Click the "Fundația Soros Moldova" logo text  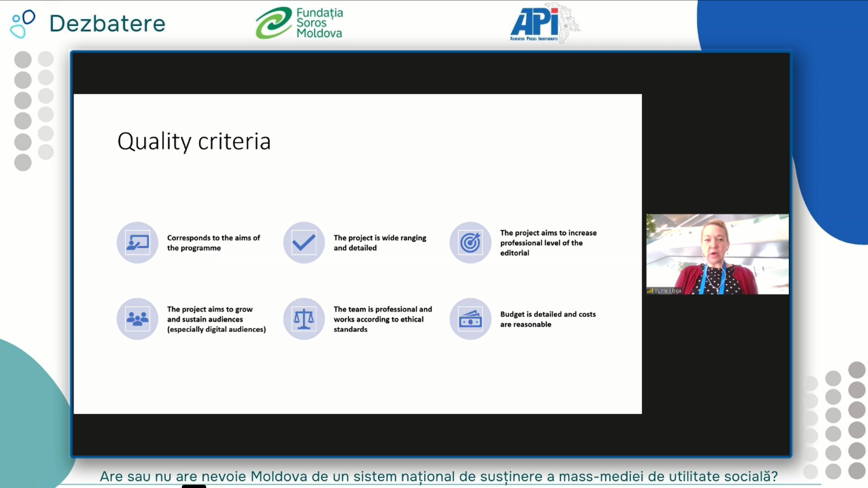319,23
